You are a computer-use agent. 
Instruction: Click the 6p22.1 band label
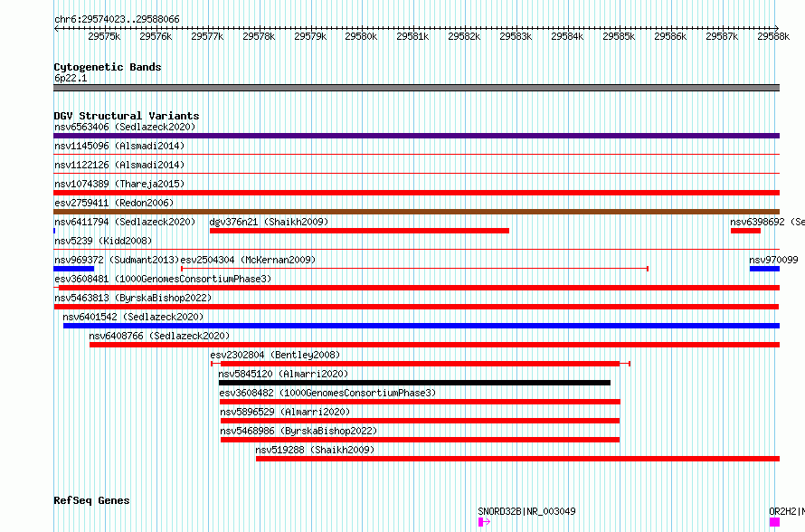tap(71, 78)
